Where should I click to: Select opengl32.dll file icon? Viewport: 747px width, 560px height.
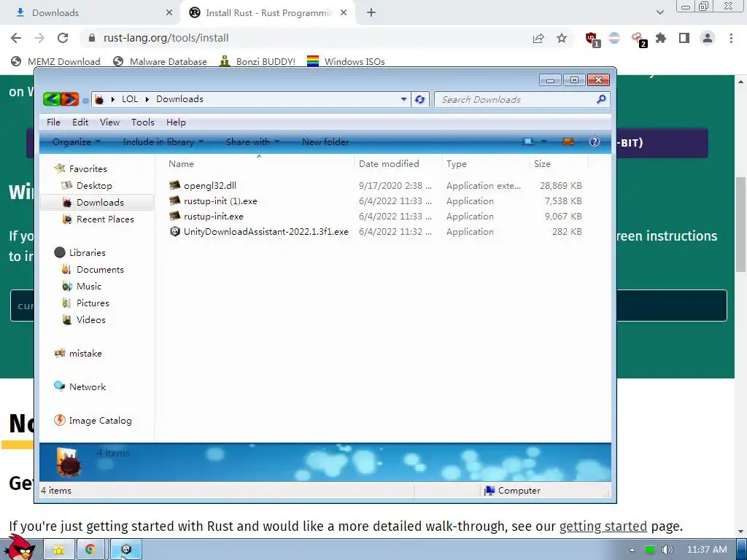tap(175, 185)
